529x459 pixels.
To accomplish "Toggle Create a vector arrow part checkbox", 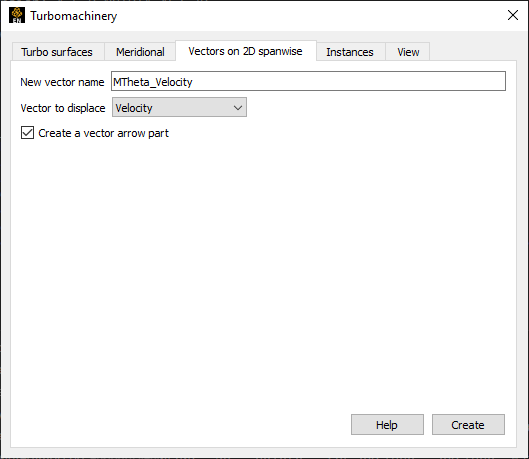I will tap(27, 133).
